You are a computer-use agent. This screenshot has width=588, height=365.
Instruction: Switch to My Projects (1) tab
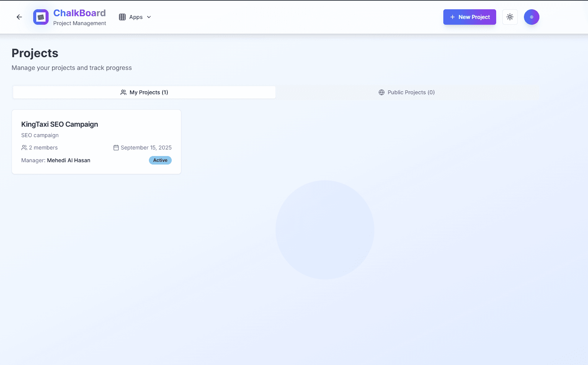pos(144,92)
